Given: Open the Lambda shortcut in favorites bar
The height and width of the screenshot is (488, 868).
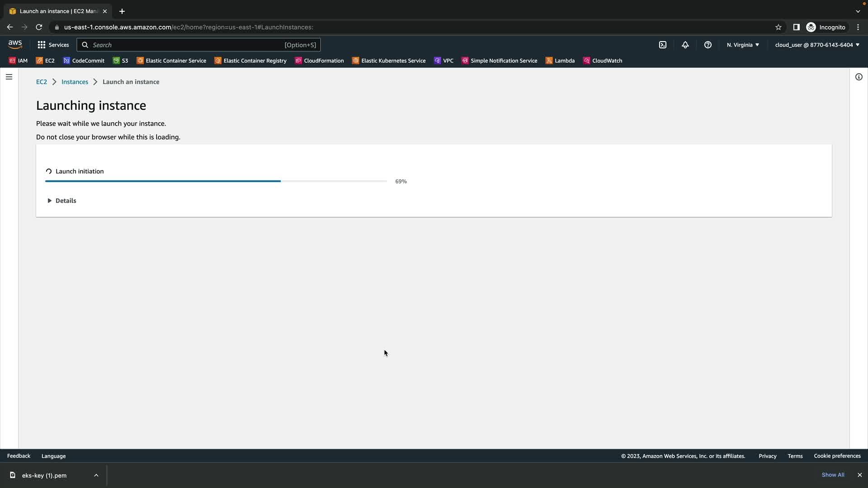Looking at the screenshot, I should coord(560,61).
